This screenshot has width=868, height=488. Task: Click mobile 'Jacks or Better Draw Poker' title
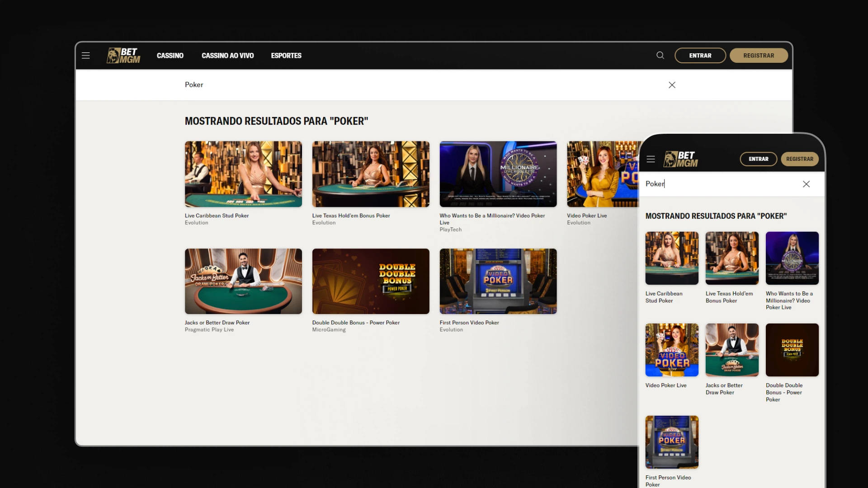tap(724, 389)
